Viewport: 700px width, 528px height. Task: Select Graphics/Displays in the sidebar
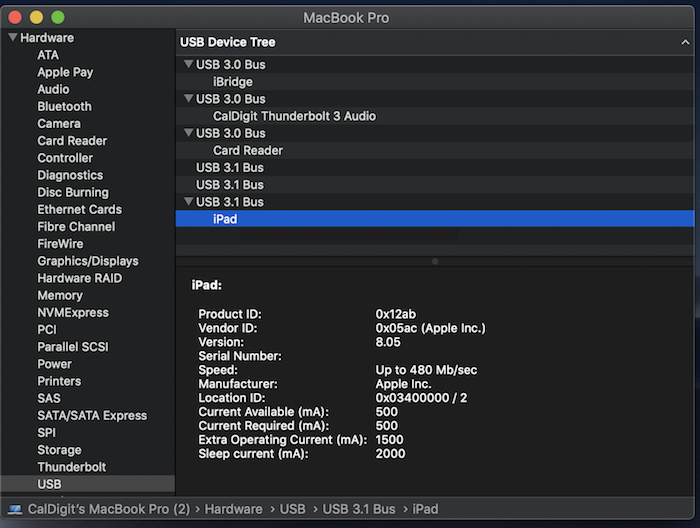[88, 261]
